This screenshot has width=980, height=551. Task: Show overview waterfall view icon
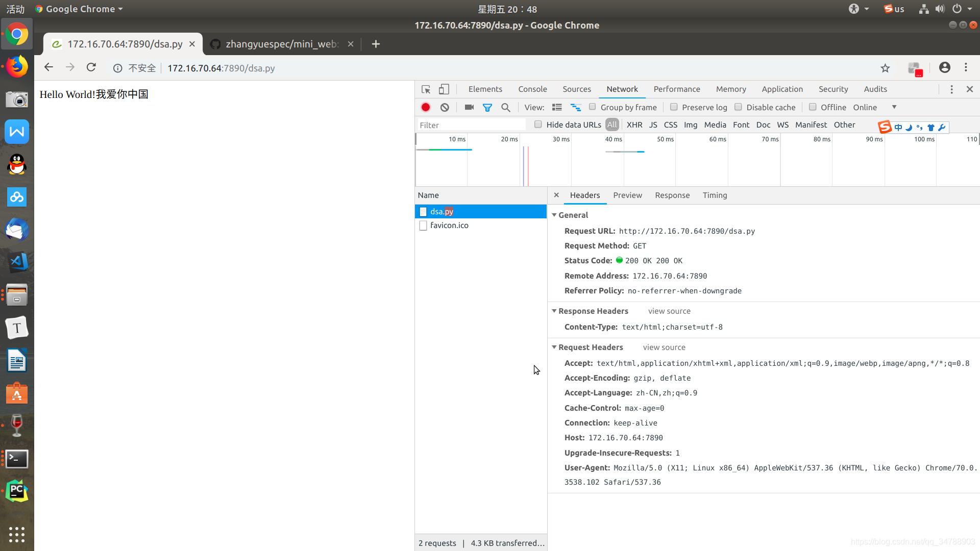coord(576,107)
